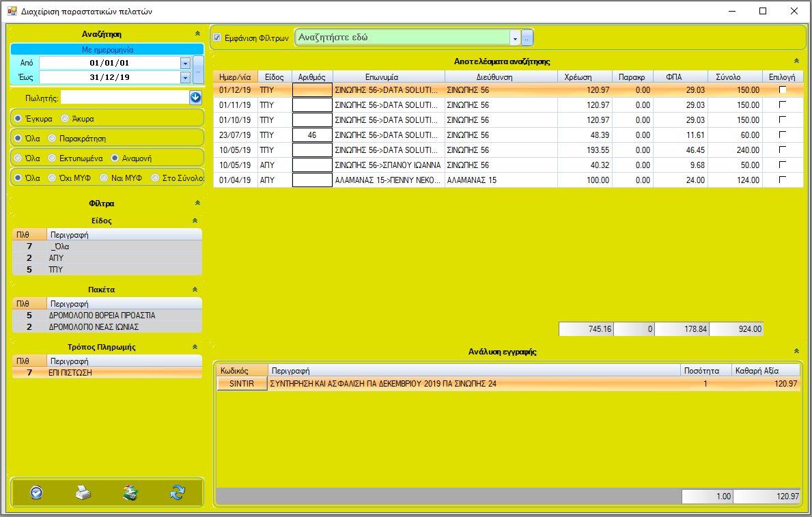Select the Εκτυπωμένα radio button
Image resolution: width=812 pixels, height=517 pixels.
point(52,158)
